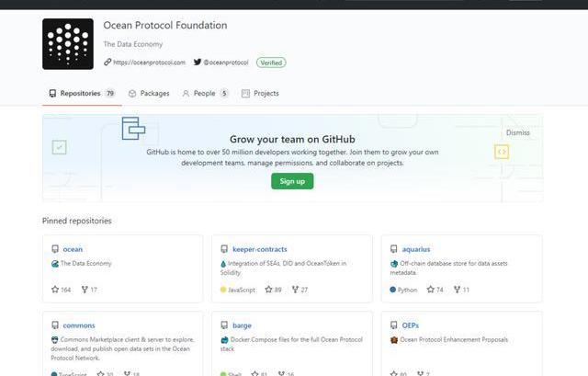The height and width of the screenshot is (376, 588).
Task: Open the keeper-contracts repository link
Action: tap(260, 249)
